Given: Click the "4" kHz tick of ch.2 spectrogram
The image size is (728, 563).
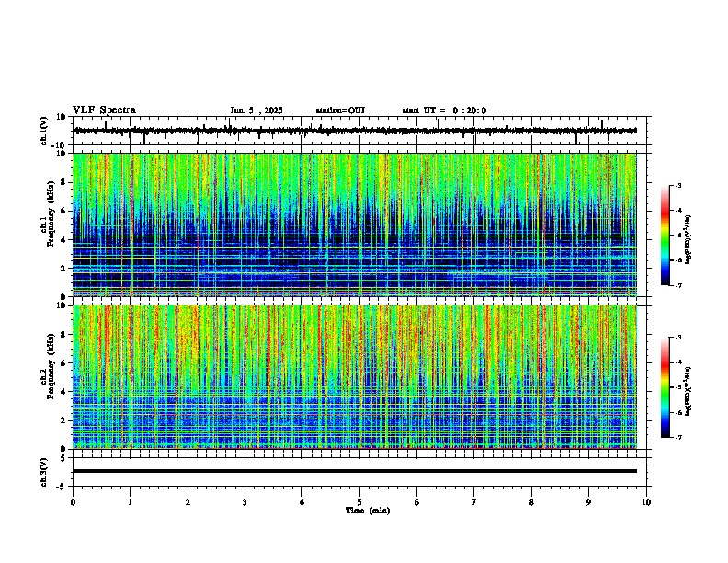Looking at the screenshot, I should [64, 392].
